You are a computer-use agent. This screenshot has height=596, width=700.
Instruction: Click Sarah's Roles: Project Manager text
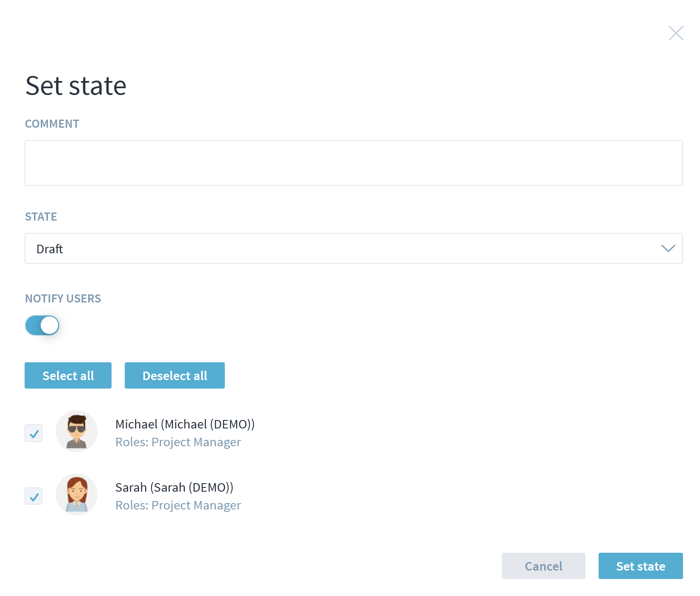click(178, 505)
